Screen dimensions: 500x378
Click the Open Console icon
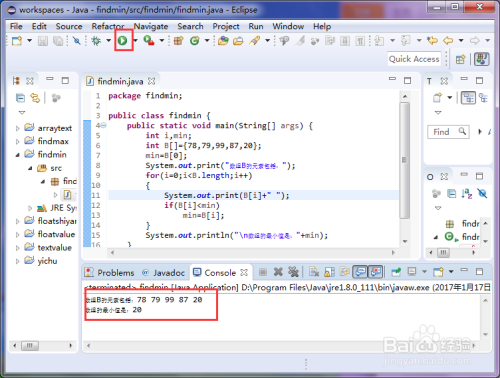(x=438, y=272)
